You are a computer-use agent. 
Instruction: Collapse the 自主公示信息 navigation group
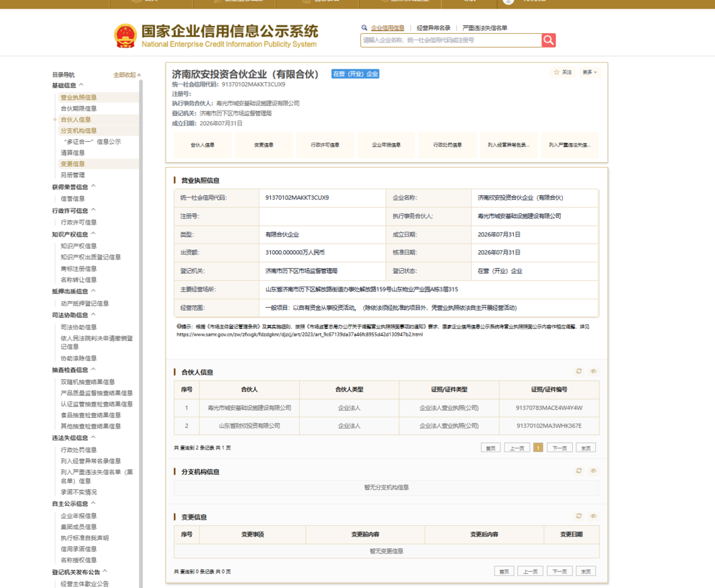pyautogui.click(x=93, y=504)
